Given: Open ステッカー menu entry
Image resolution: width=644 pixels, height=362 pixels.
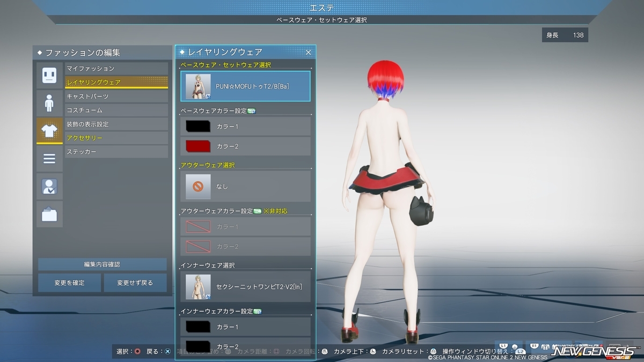Looking at the screenshot, I should (x=116, y=152).
